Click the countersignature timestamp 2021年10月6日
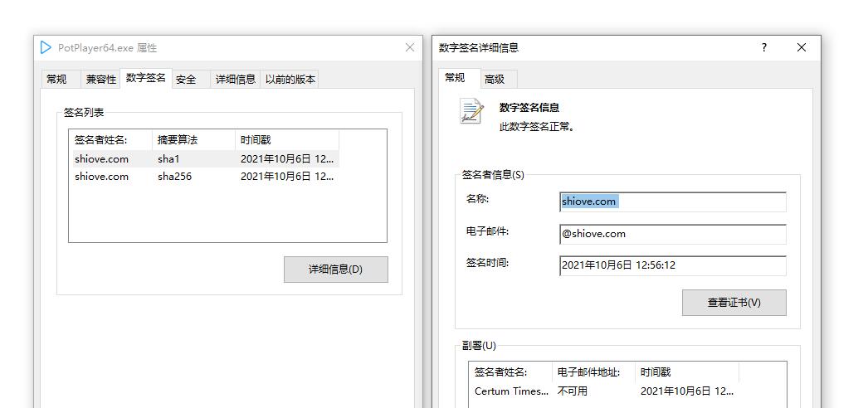This screenshot has width=868, height=408. click(687, 391)
